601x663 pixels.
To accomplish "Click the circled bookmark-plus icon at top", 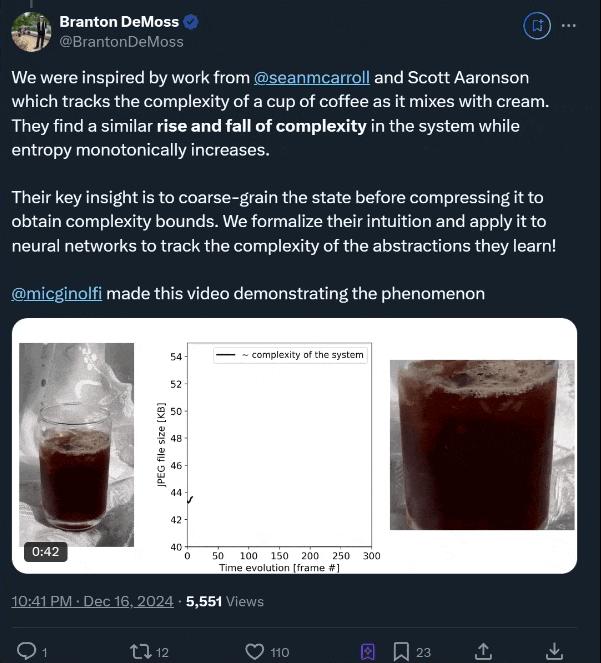I will point(536,25).
